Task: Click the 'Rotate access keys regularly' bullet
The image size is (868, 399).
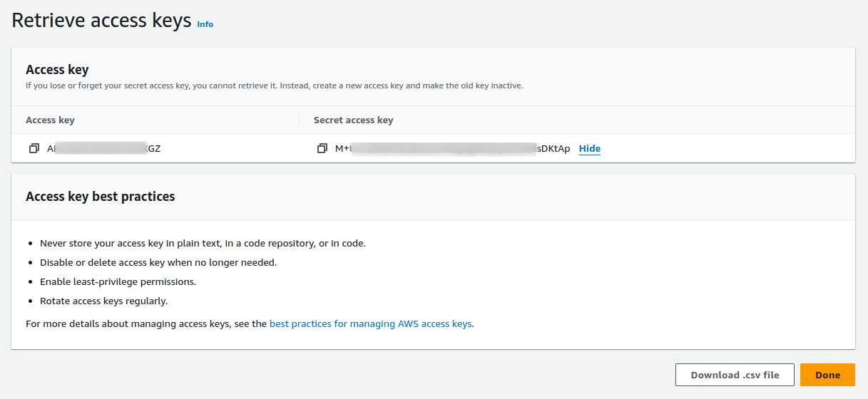Action: (103, 301)
